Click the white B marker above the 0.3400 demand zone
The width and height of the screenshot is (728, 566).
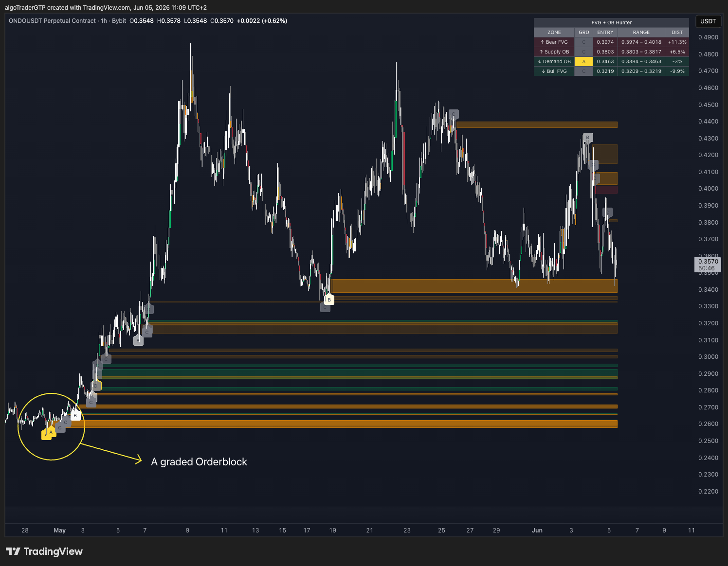(329, 300)
